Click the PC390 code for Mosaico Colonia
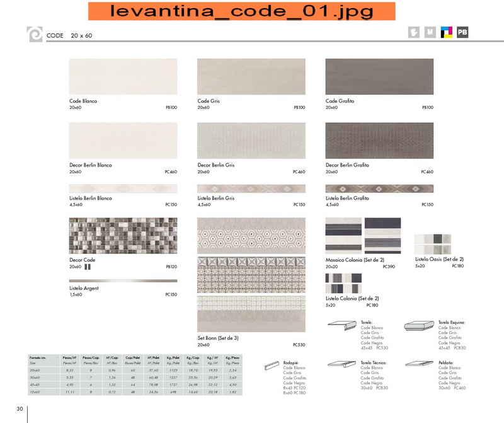Screen dimensions: 504x423 [x=389, y=267]
